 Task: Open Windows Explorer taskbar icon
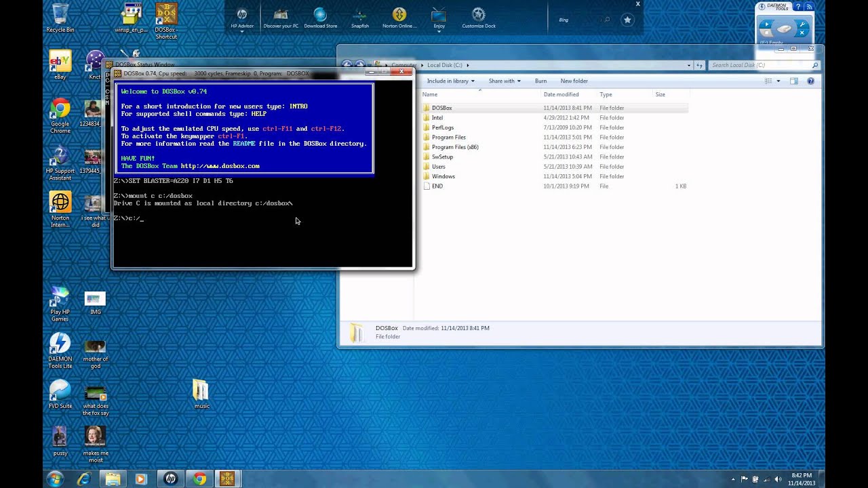click(x=113, y=479)
